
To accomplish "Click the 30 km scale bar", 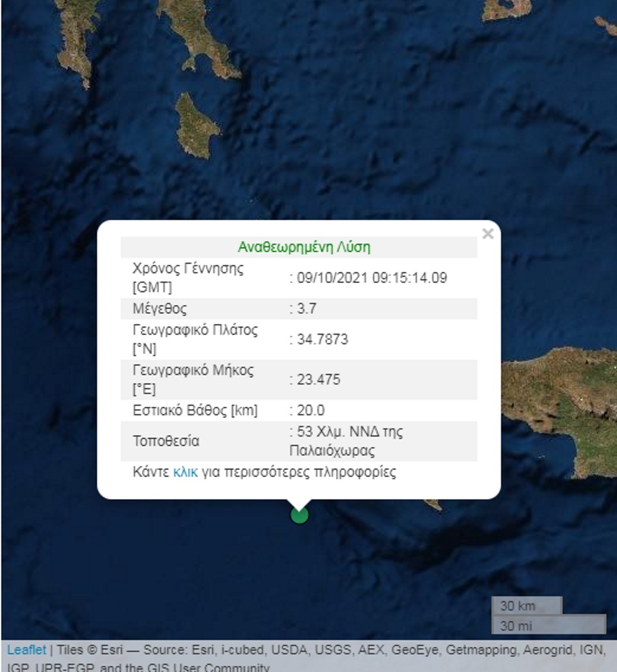I will pos(526,606).
